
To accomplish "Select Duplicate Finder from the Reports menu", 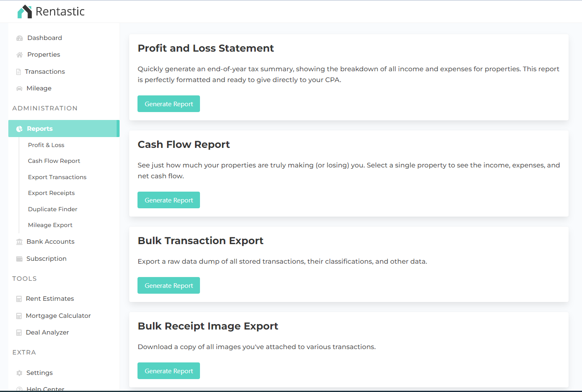I will pyautogui.click(x=52, y=209).
